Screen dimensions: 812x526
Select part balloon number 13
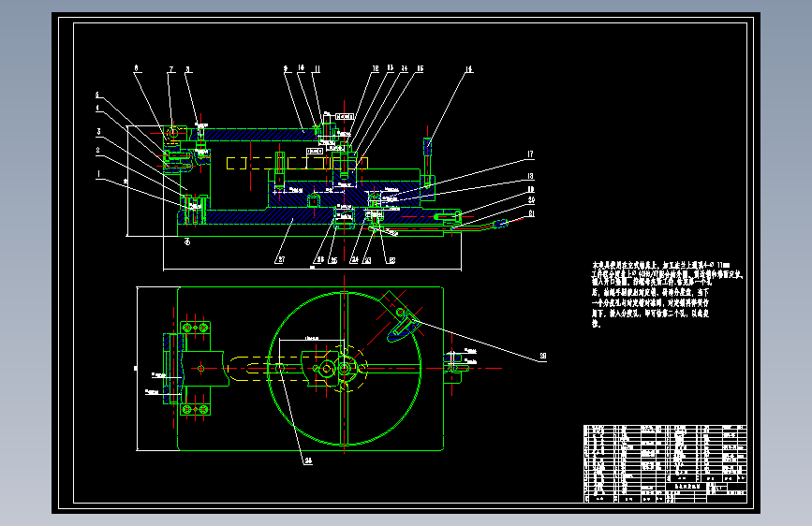pyautogui.click(x=390, y=67)
